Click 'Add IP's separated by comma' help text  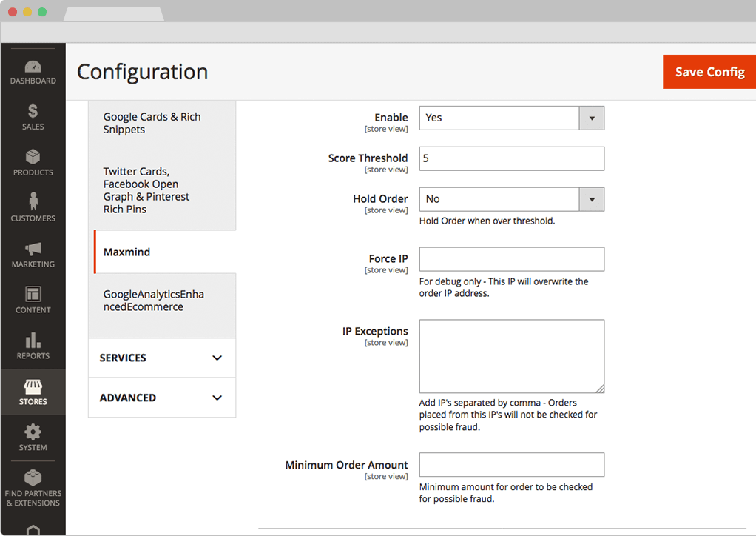coord(507,415)
